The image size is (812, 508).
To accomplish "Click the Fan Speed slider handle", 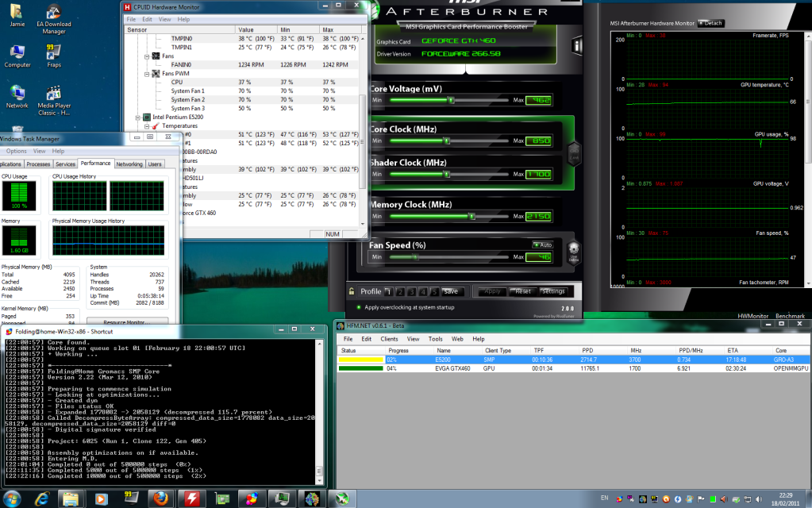I will pos(415,257).
